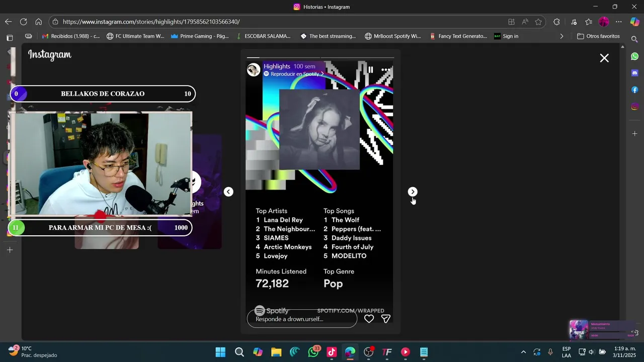Open the 'Otros favoritos' folder
This screenshot has width=644, height=362.
pyautogui.click(x=598, y=36)
